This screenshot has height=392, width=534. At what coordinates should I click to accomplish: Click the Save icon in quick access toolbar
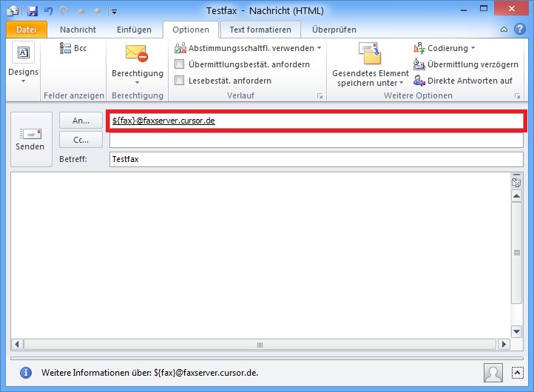click(x=33, y=11)
